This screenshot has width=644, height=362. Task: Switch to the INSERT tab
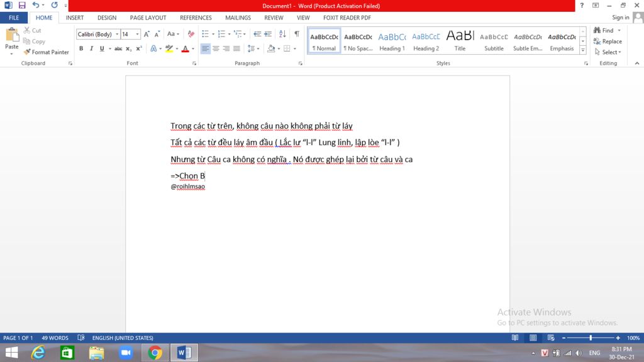point(75,18)
